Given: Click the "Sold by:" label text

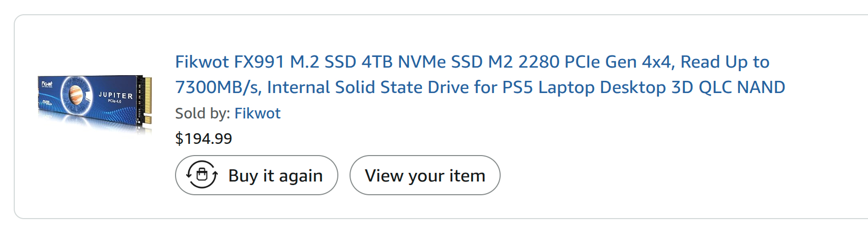Looking at the screenshot, I should click(x=202, y=113).
